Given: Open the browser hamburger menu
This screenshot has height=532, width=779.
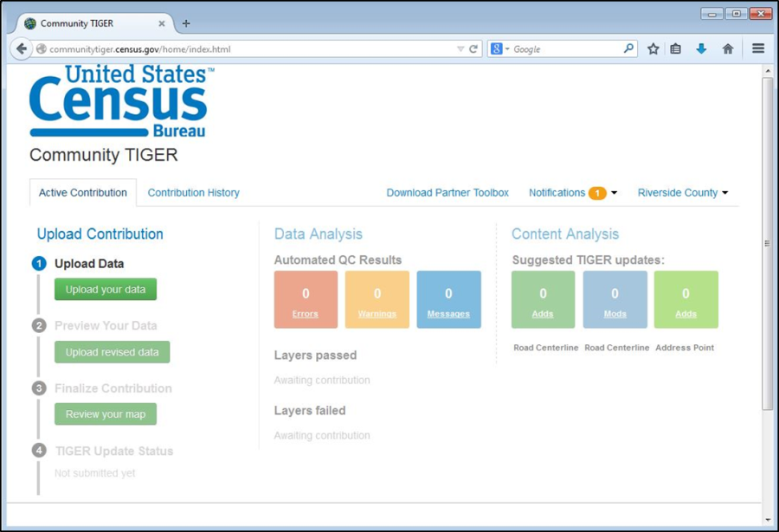Looking at the screenshot, I should coord(758,48).
